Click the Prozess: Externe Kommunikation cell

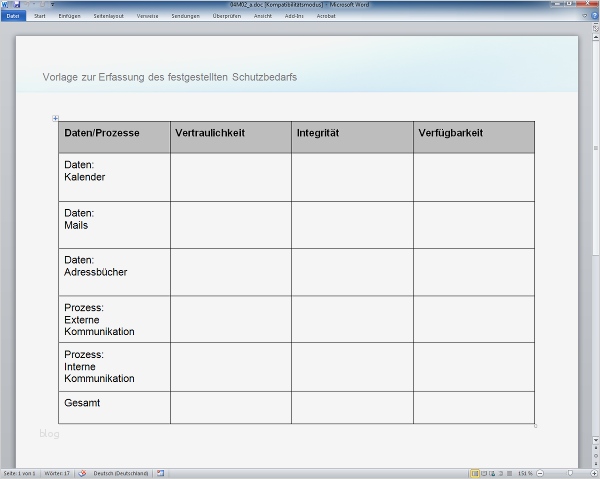click(x=114, y=319)
